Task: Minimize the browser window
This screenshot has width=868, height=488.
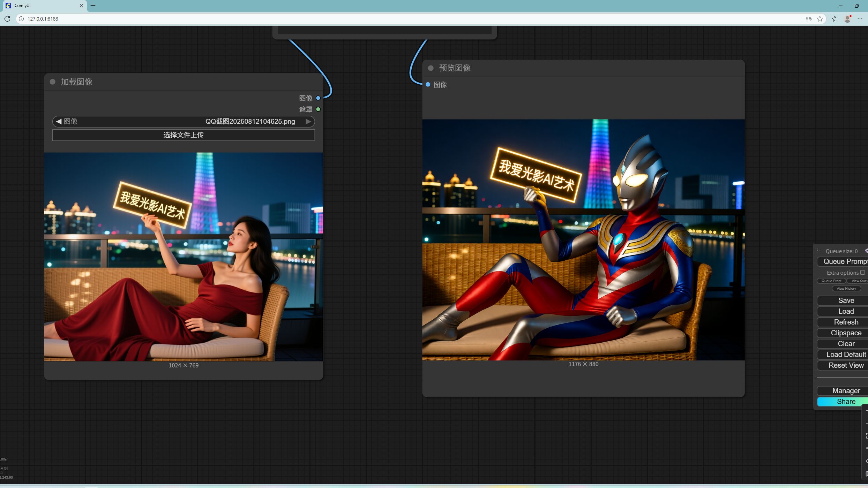Action: pyautogui.click(x=840, y=6)
